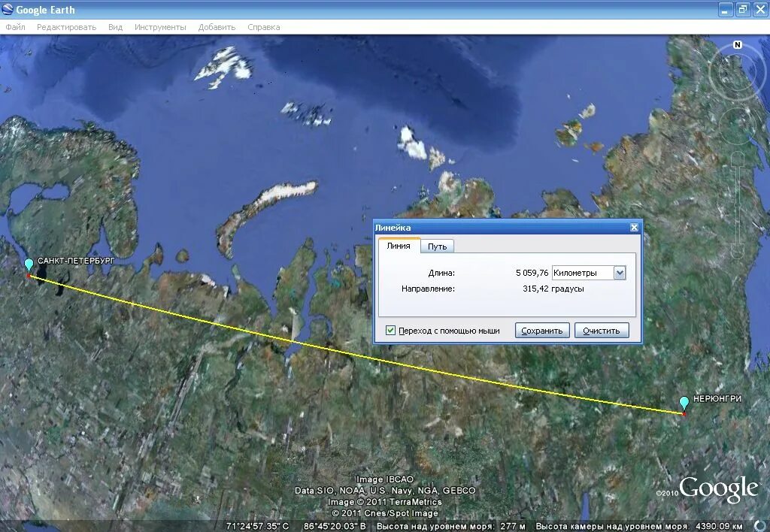Image resolution: width=770 pixels, height=532 pixels.
Task: Click the red start point at Санкт-Петербург
Action: pyautogui.click(x=29, y=277)
